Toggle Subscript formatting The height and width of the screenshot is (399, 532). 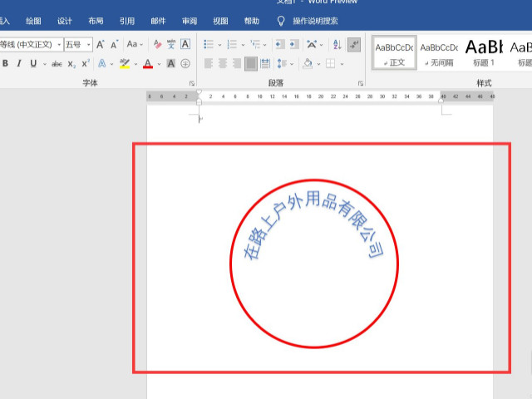pos(71,64)
